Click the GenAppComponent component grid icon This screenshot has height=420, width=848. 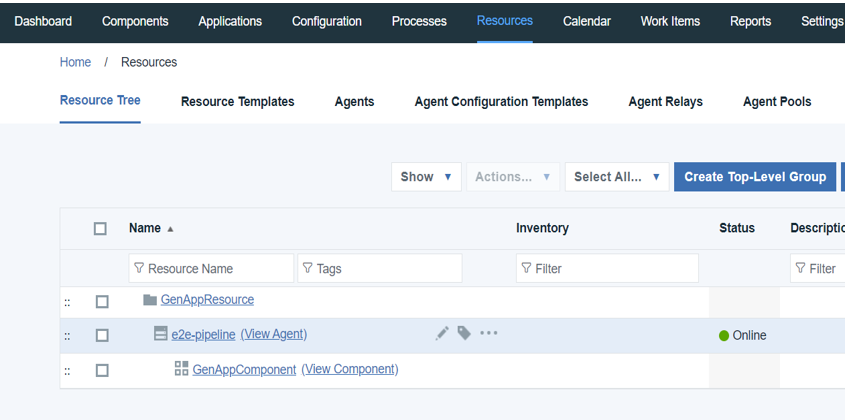[181, 369]
